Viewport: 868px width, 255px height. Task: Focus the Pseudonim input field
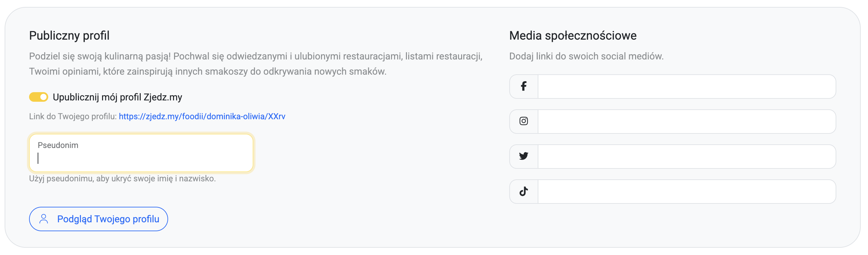click(x=141, y=158)
